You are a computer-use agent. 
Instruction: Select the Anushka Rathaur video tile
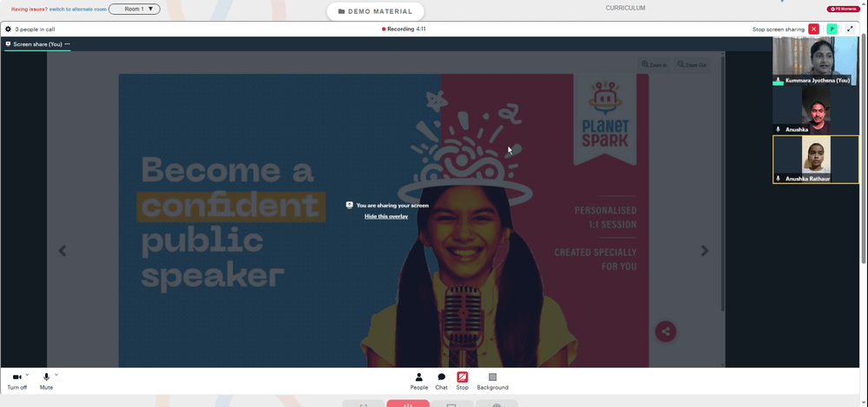[x=815, y=160]
